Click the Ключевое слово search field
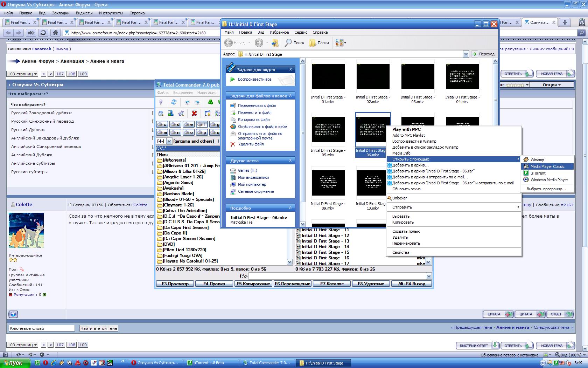588x368 pixels. [42, 328]
